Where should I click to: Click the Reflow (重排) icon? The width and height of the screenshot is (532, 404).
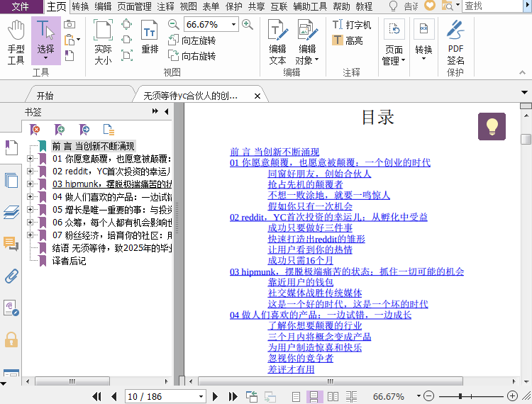pos(150,37)
